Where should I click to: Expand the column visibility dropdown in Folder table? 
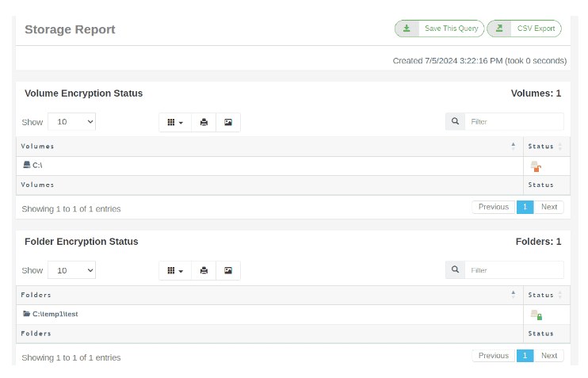coord(175,270)
